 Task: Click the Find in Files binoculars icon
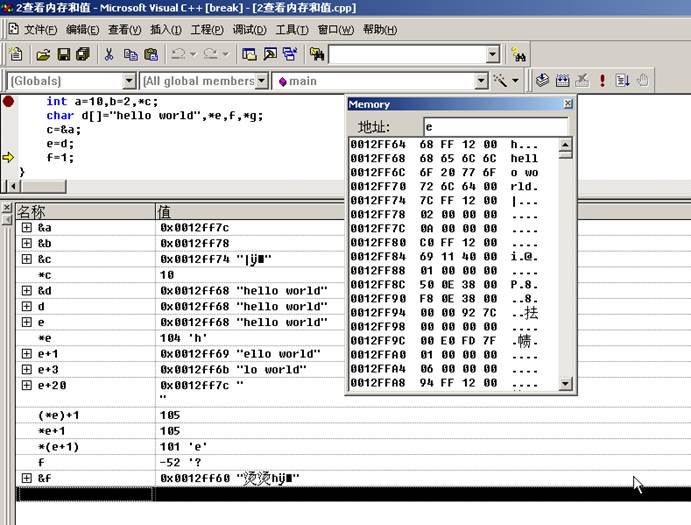point(518,54)
